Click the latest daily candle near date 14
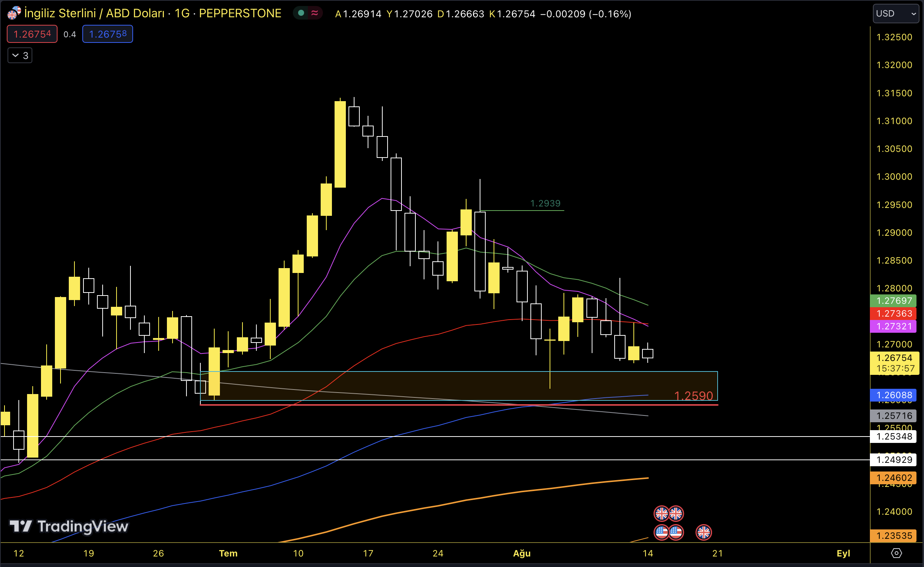The width and height of the screenshot is (924, 567). tap(648, 353)
